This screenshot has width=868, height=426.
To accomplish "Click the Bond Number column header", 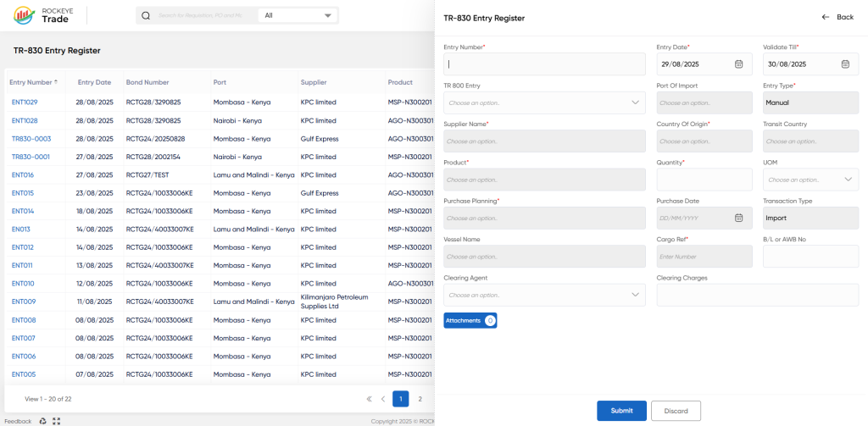I will click(147, 82).
